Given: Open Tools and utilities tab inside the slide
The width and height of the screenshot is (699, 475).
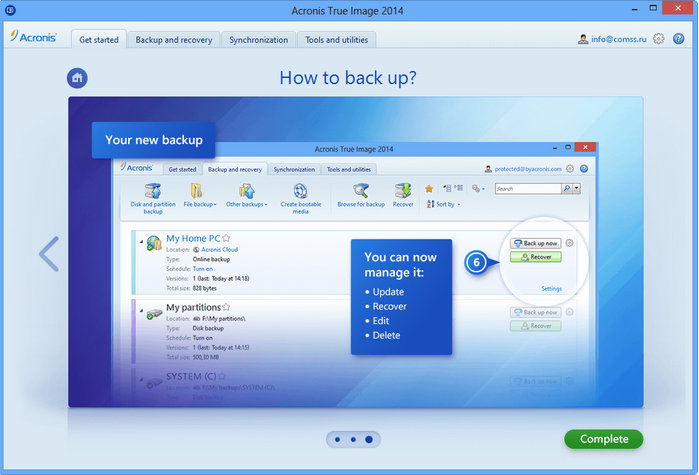Looking at the screenshot, I should pyautogui.click(x=349, y=169).
